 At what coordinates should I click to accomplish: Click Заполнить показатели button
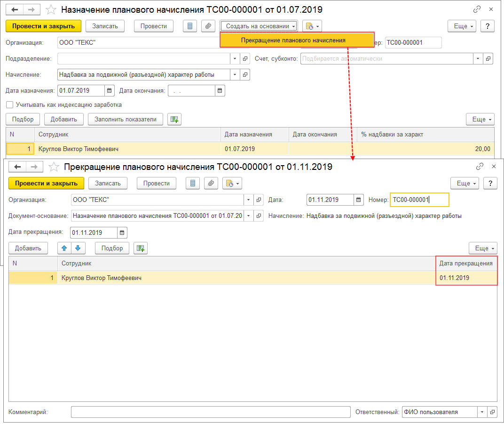coord(126,120)
